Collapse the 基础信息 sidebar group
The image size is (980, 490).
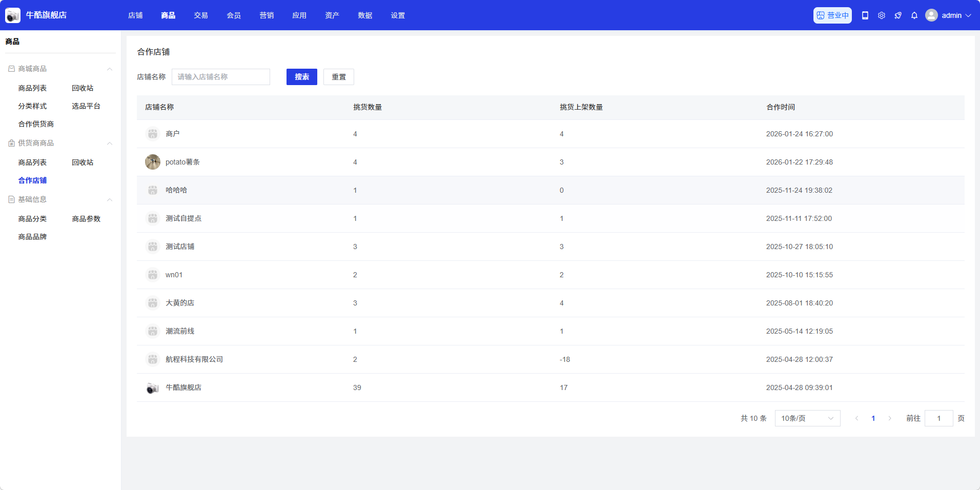point(109,200)
